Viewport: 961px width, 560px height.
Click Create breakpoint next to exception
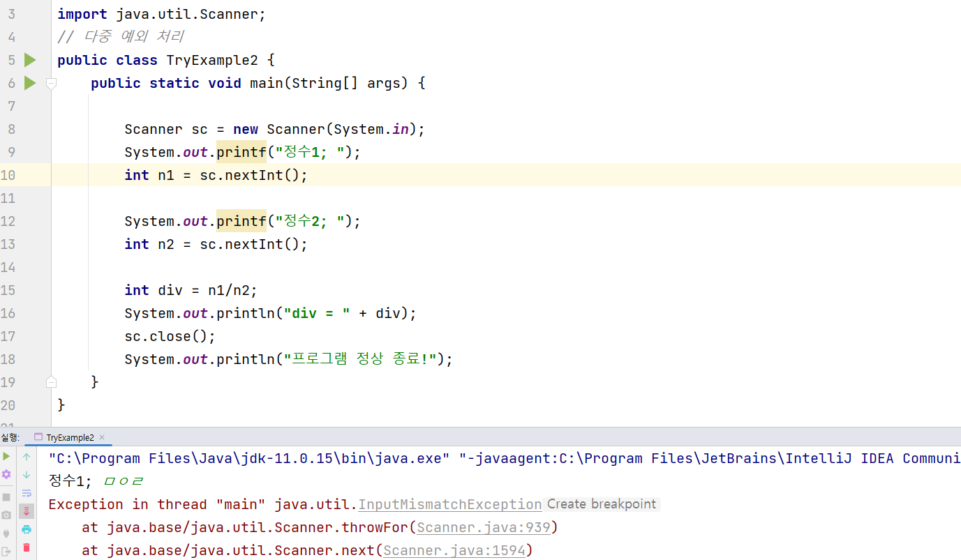[x=602, y=504]
